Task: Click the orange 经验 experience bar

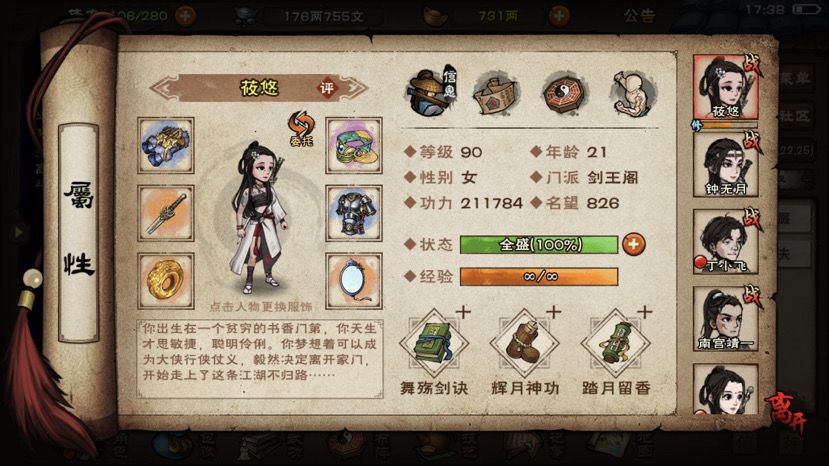Action: pos(539,276)
